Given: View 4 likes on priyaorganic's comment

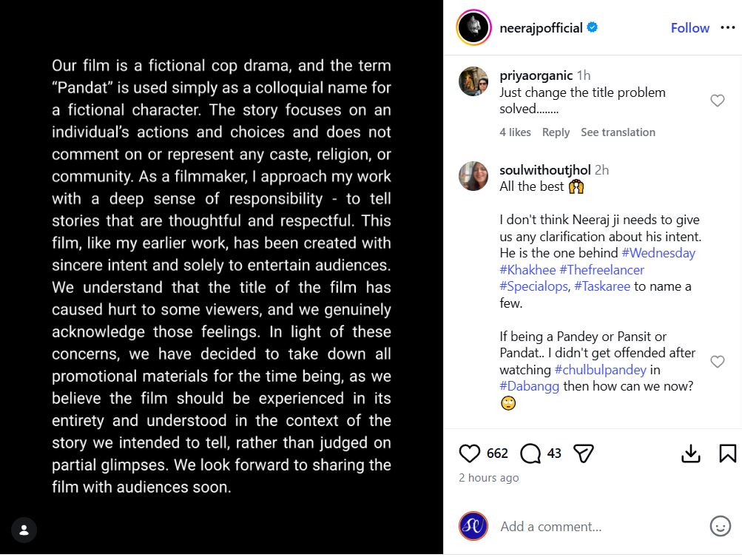Looking at the screenshot, I should (515, 132).
